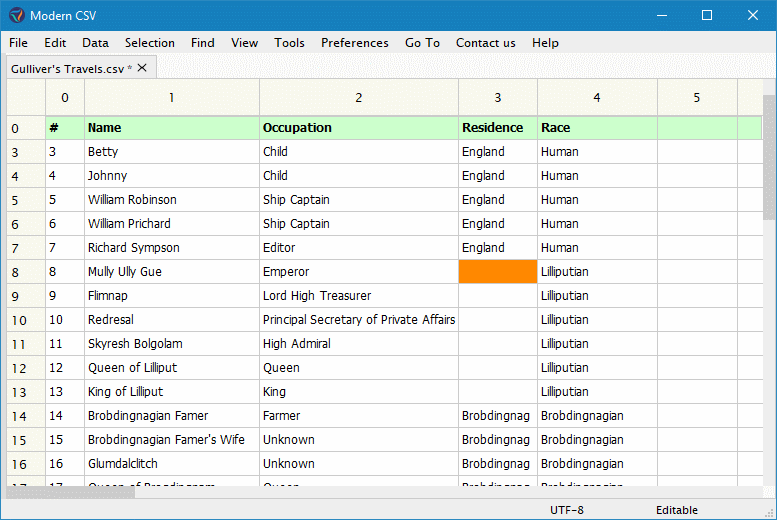
Task: Select the Queen of Lilliput cell
Action: (171, 368)
